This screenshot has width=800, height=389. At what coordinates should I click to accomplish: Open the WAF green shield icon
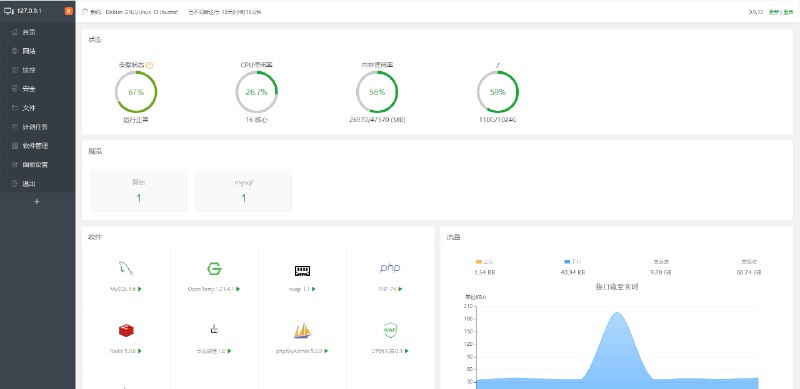[390, 330]
